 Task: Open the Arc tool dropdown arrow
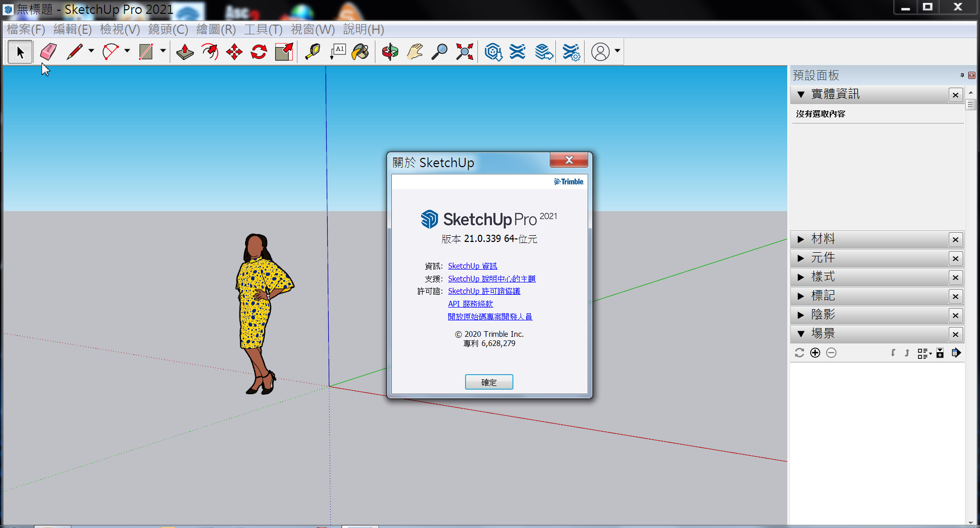(127, 51)
